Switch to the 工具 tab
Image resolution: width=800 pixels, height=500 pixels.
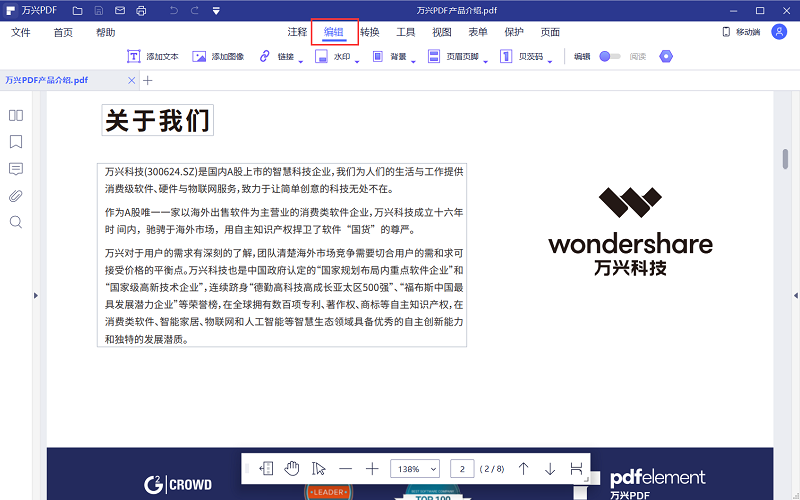406,32
